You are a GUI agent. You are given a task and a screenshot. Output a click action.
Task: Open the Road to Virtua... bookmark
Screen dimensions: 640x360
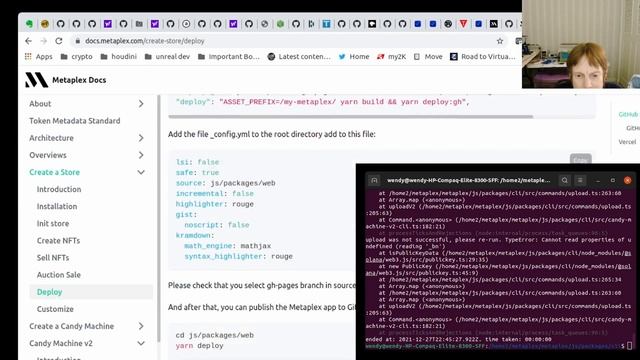[482, 57]
